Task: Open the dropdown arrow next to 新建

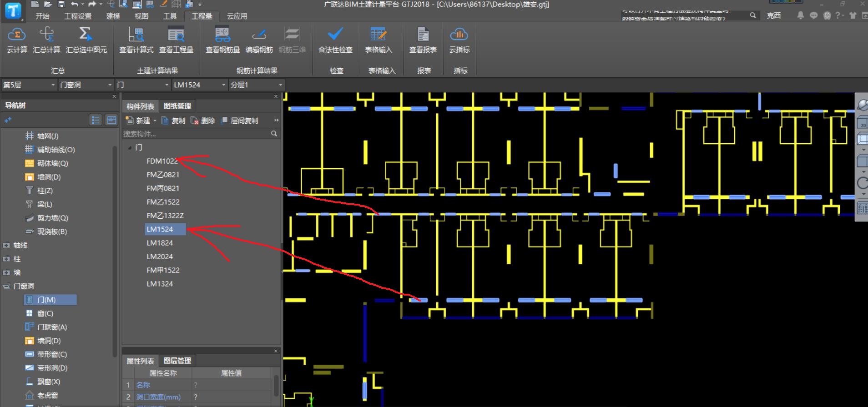Action: click(155, 121)
